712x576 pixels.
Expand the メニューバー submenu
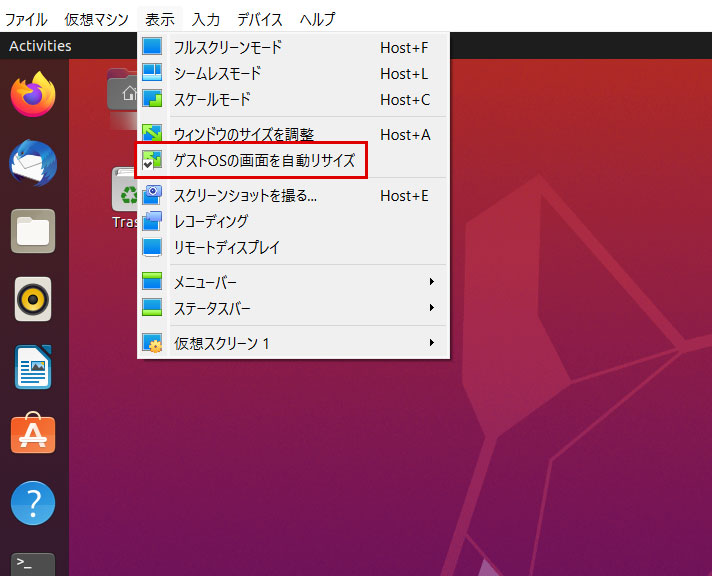click(293, 282)
